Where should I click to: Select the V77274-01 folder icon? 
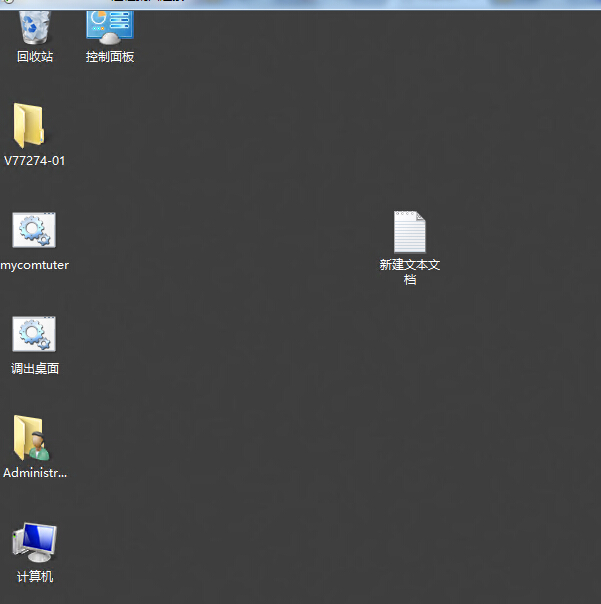pyautogui.click(x=30, y=127)
